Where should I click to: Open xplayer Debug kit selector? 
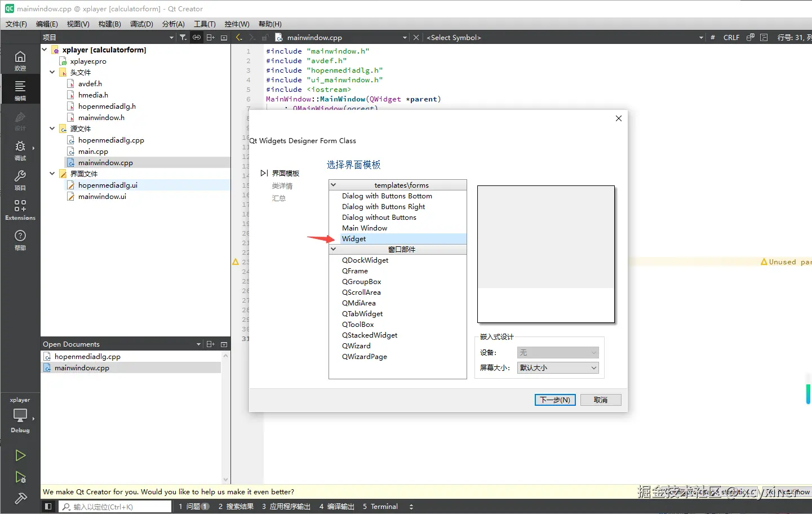click(x=20, y=415)
